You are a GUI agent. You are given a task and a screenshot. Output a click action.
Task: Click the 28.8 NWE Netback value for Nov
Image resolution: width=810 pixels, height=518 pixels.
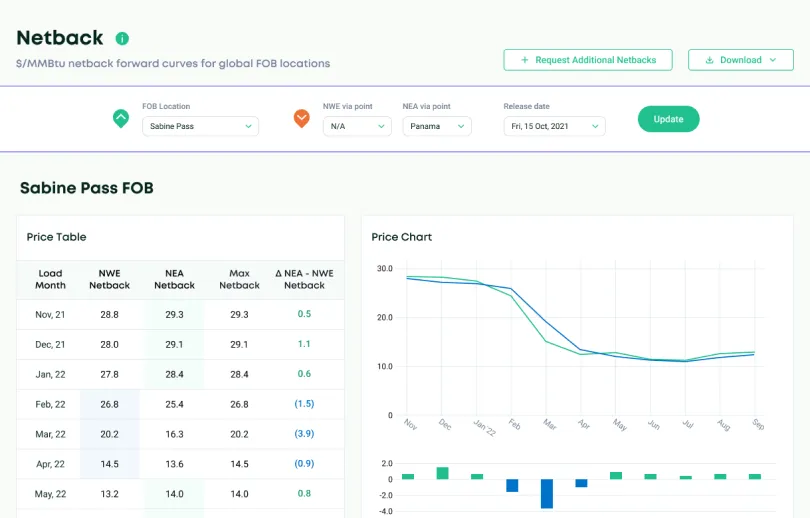110,315
